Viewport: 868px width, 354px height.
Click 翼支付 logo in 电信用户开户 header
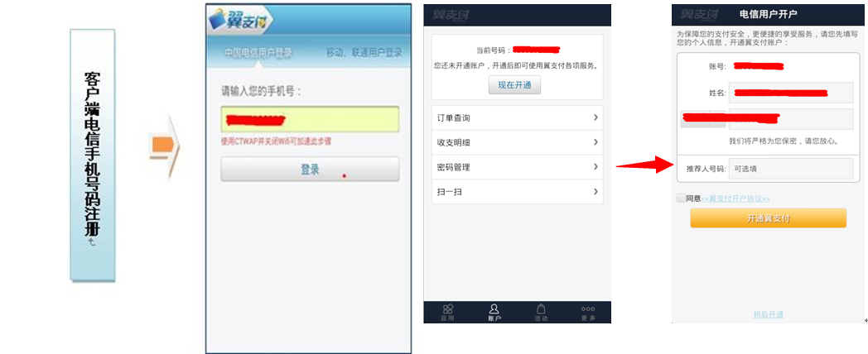click(x=697, y=14)
